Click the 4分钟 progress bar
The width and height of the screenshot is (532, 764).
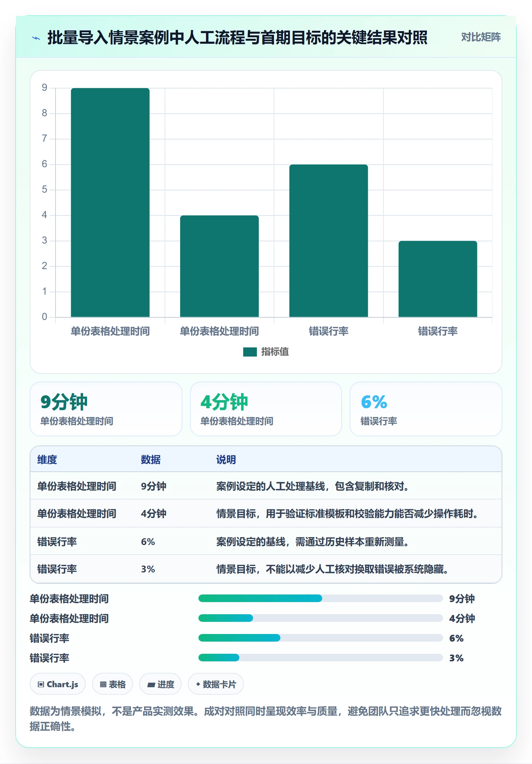320,618
